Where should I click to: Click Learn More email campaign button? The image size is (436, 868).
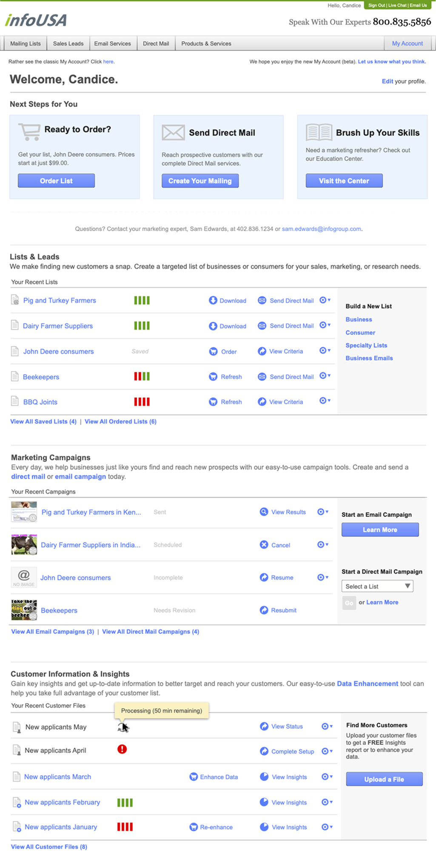click(x=380, y=529)
